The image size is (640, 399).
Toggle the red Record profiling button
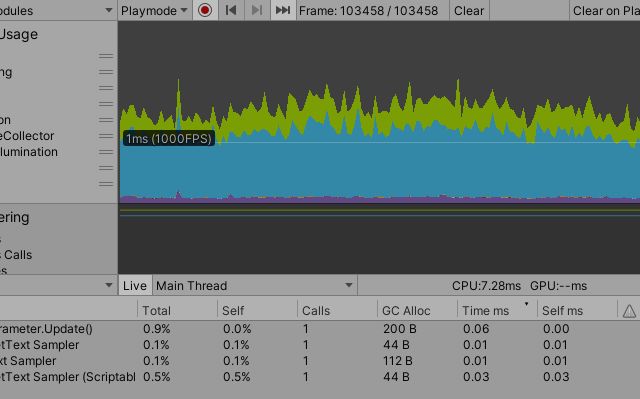pos(205,10)
